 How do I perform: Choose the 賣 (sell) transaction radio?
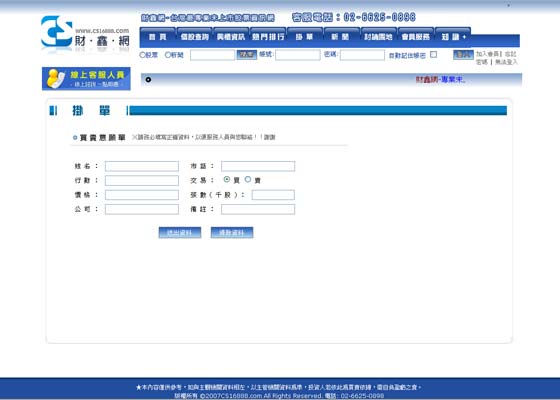248,180
